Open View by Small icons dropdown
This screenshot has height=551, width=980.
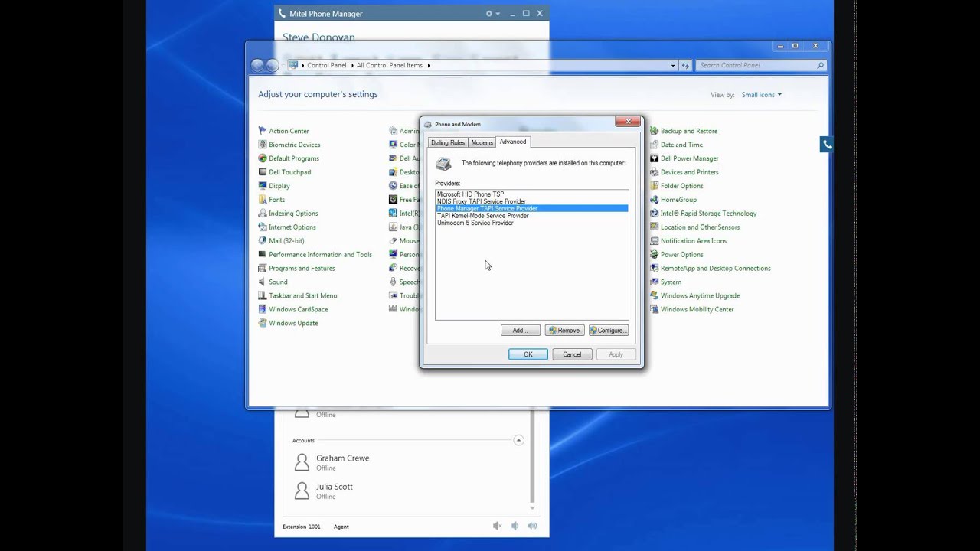coord(762,95)
